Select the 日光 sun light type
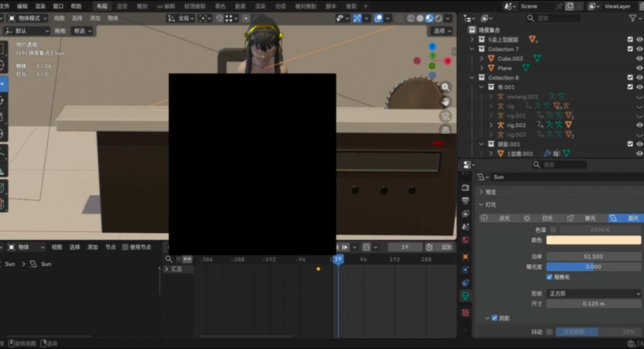This screenshot has height=349, width=644. 543,218
